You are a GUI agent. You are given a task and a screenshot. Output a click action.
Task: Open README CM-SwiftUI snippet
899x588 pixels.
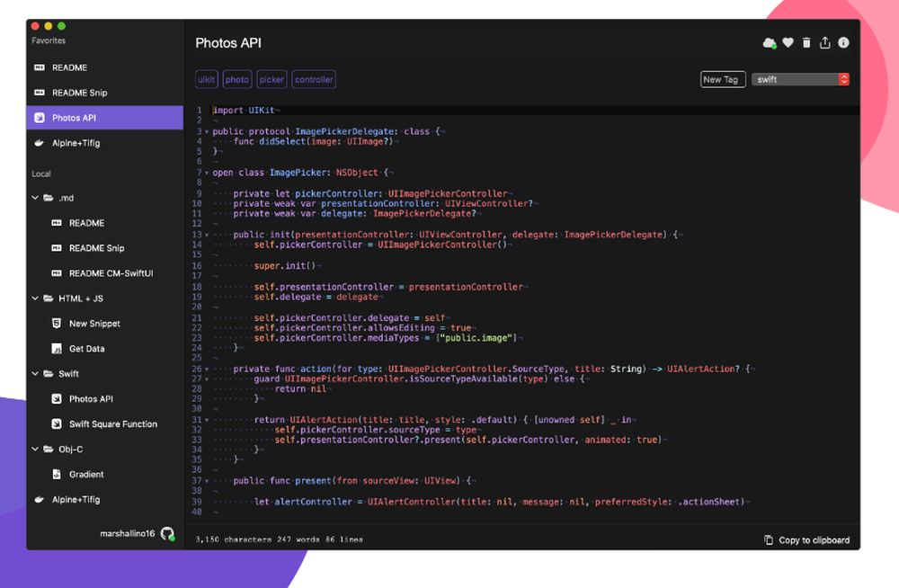point(105,273)
